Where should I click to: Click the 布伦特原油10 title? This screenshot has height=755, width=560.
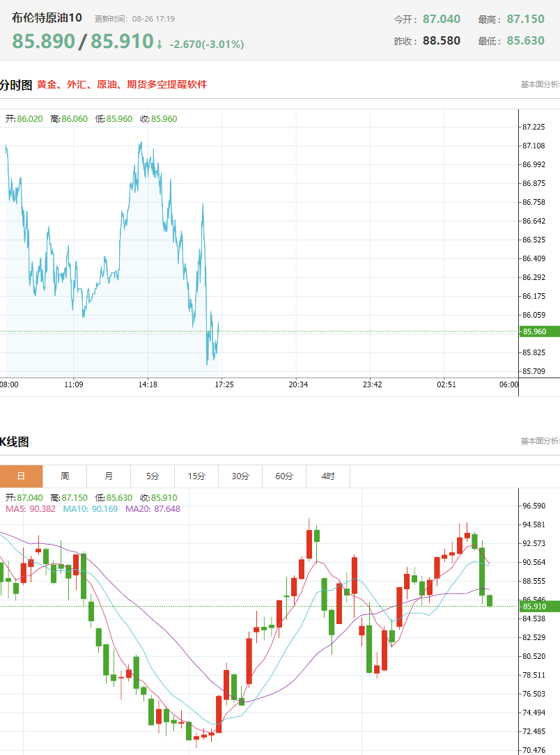[47, 18]
